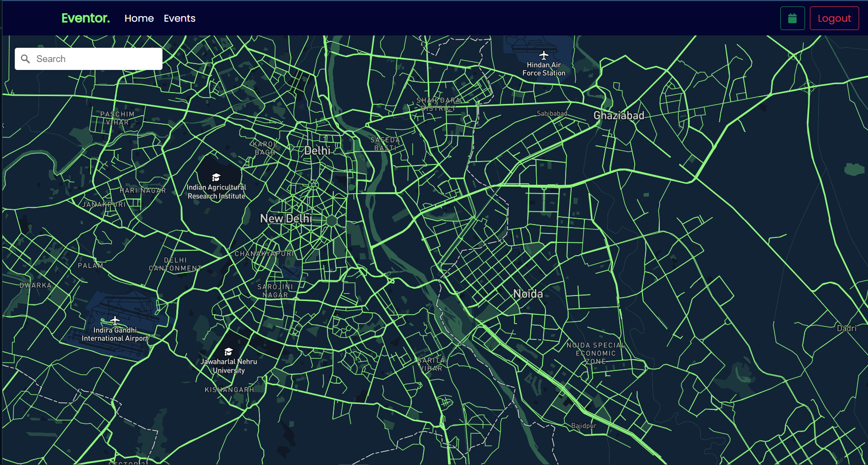Click the Noida city label
This screenshot has width=868, height=465.
pyautogui.click(x=528, y=294)
